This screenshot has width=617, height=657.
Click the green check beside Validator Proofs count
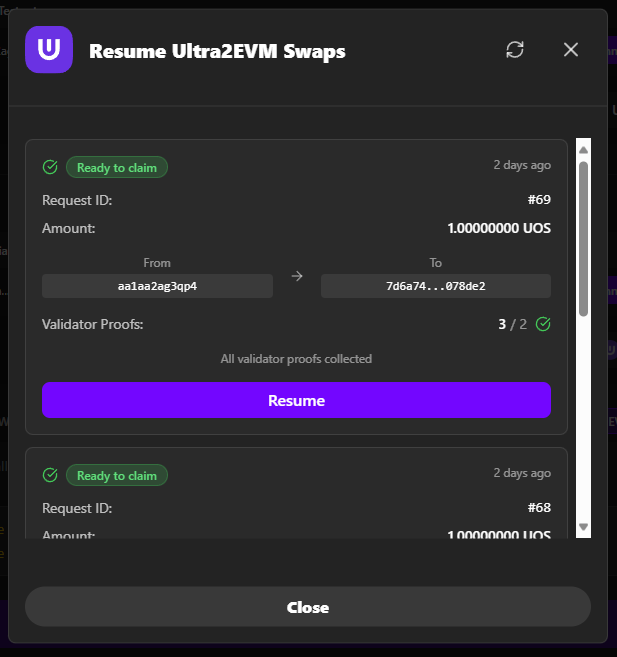click(x=543, y=324)
